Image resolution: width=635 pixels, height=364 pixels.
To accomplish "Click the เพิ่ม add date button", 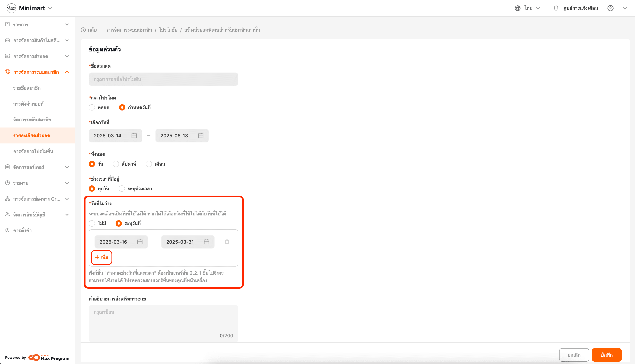I will coord(102,257).
